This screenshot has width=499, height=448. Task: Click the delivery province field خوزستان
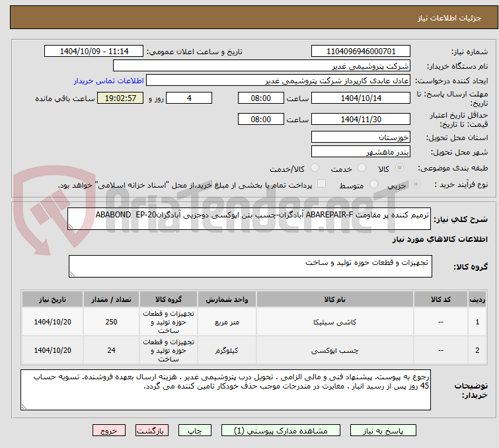[361, 137]
